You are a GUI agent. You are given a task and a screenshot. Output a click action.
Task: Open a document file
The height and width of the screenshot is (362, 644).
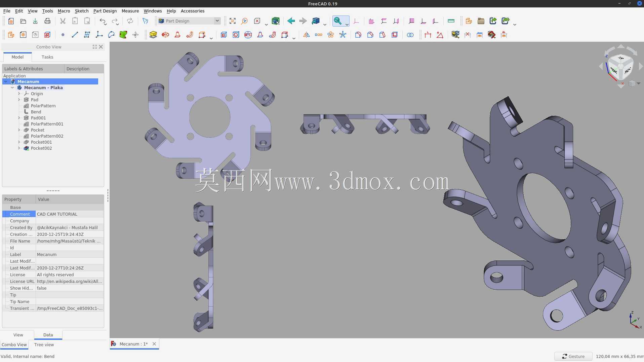[23, 21]
